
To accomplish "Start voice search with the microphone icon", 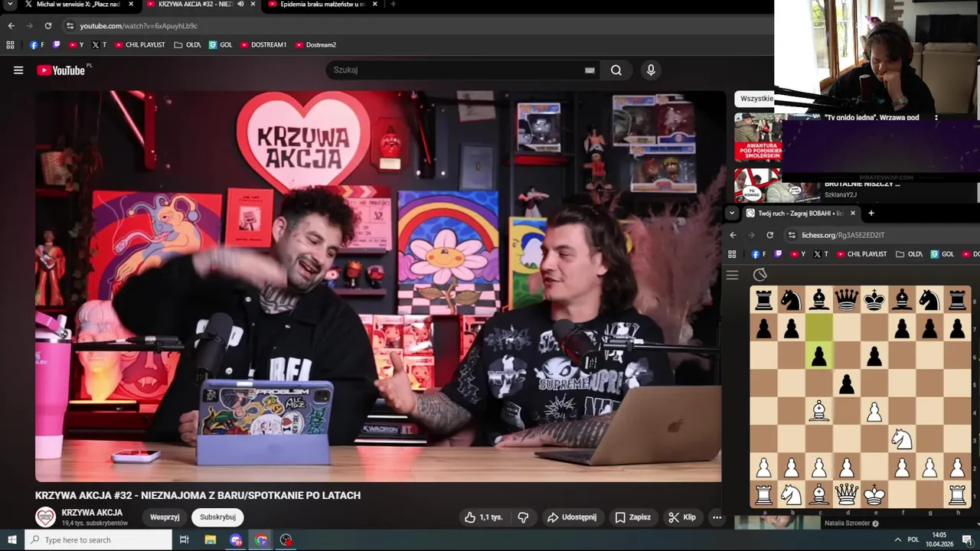I will pyautogui.click(x=651, y=70).
